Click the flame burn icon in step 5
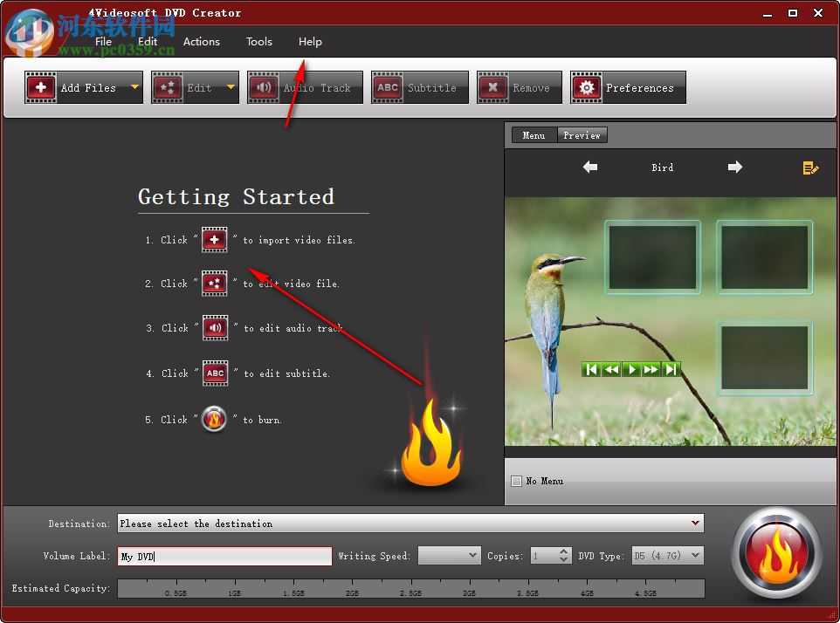This screenshot has width=840, height=623. pyautogui.click(x=214, y=419)
